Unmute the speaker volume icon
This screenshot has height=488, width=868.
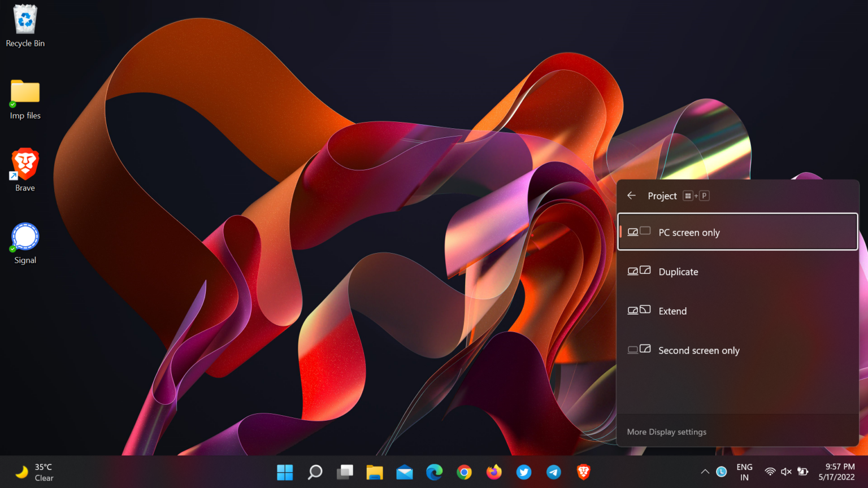pos(786,472)
